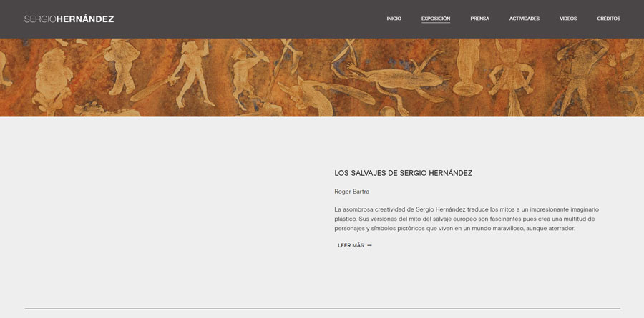
Task: Click the paragraph starting La asombrosa creatividad
Action: click(x=467, y=219)
